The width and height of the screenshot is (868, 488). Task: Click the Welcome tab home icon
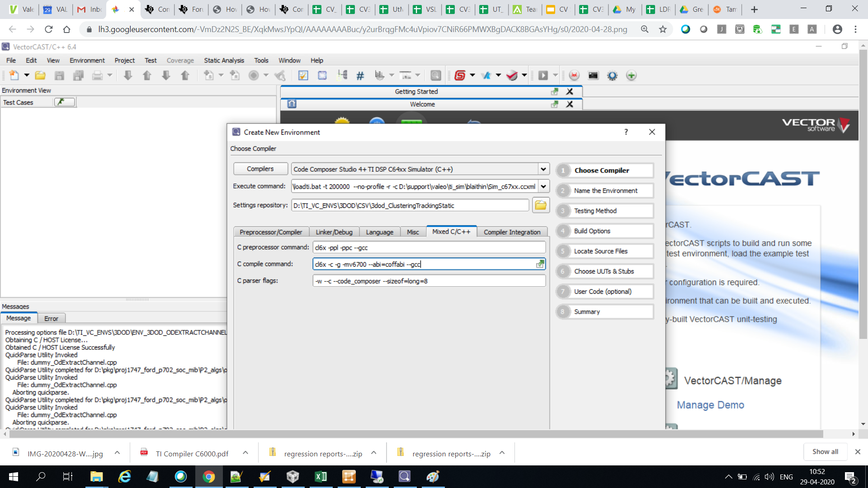(x=292, y=104)
